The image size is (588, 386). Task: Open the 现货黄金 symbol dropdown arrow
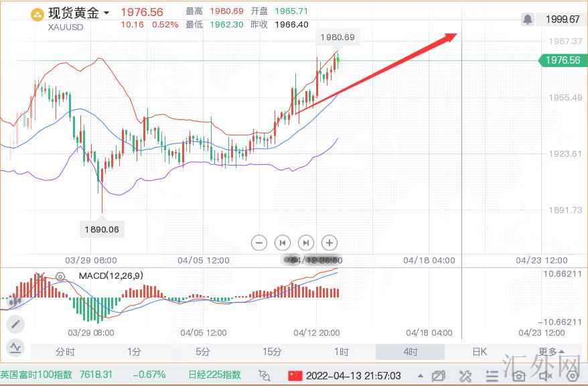[106, 13]
